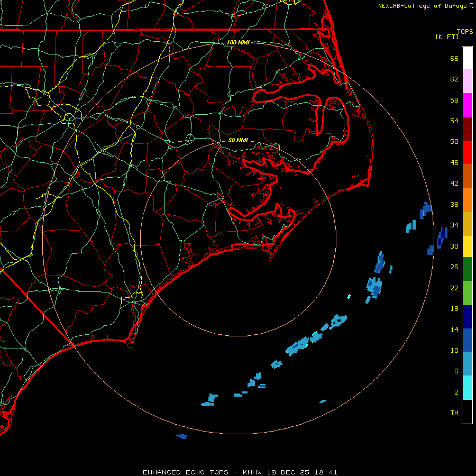Click the legend value 62
The height and width of the screenshot is (476, 476).
[454, 79]
